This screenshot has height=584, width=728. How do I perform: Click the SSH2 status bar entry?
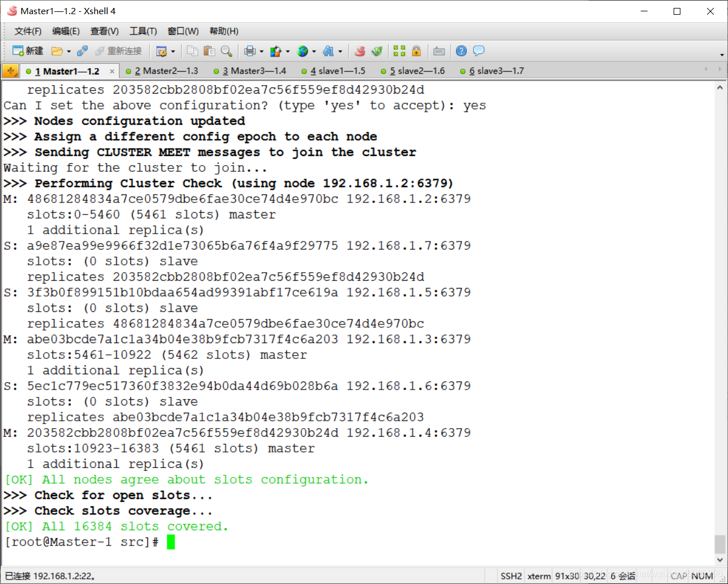(x=511, y=576)
